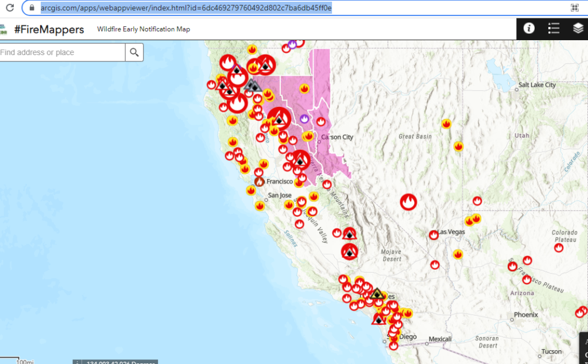The image size is (588, 364).
Task: Click the large red fire marker in the Great Basin
Action: pos(408,202)
